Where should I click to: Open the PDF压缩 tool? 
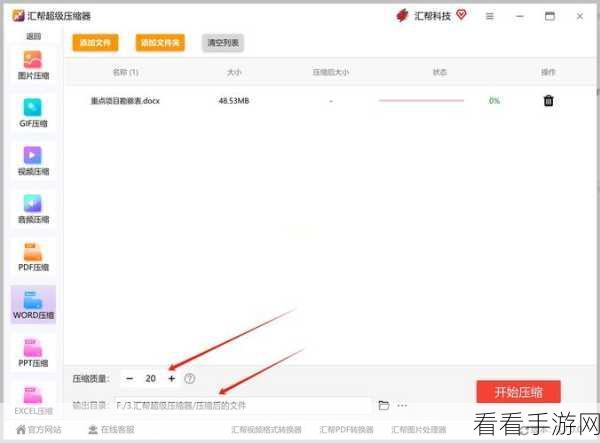[x=33, y=257]
